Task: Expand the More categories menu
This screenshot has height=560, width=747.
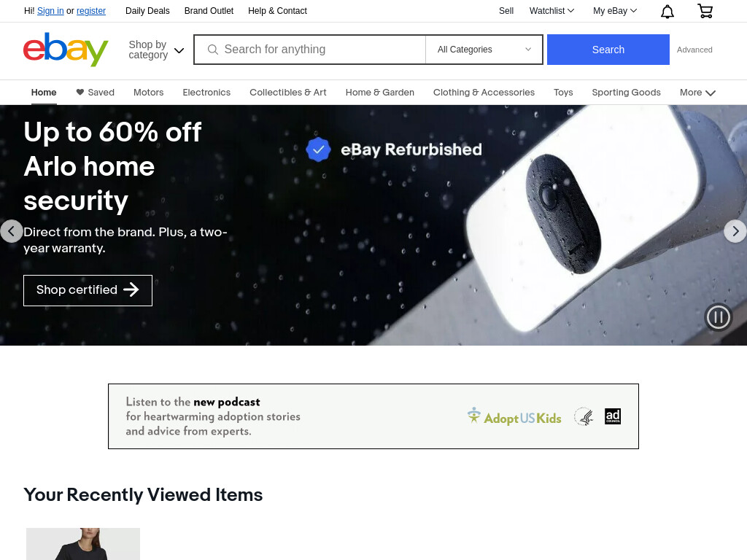Action: pyautogui.click(x=697, y=93)
